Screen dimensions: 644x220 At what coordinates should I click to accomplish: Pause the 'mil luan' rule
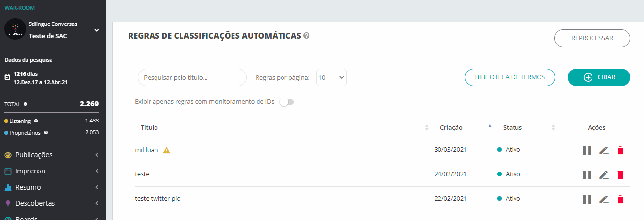coord(587,150)
